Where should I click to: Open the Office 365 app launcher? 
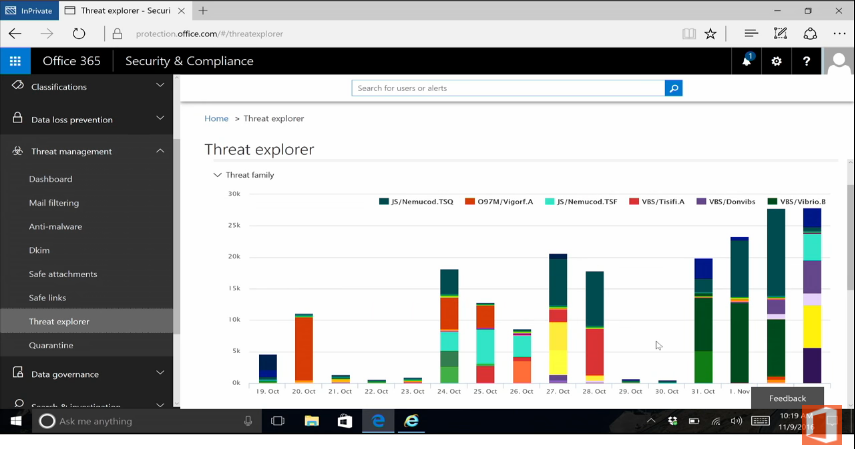point(15,61)
